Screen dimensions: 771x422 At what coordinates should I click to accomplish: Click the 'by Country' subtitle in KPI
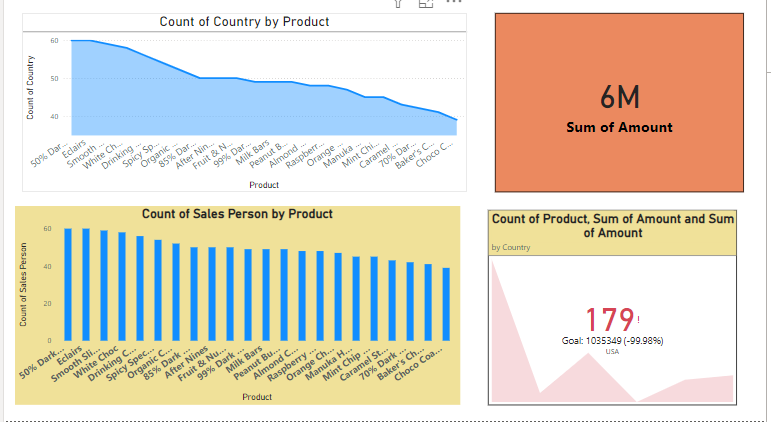pyautogui.click(x=510, y=247)
